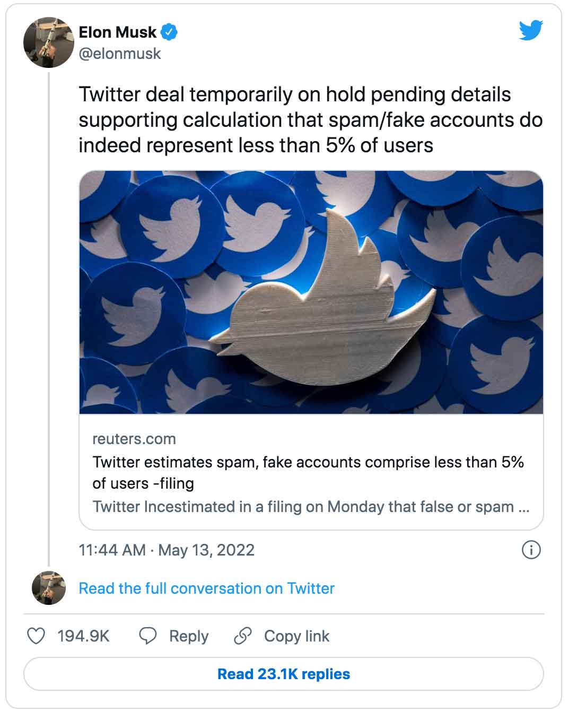Image resolution: width=577 pixels, height=728 pixels.
Task: Click the heart like icon
Action: click(36, 636)
